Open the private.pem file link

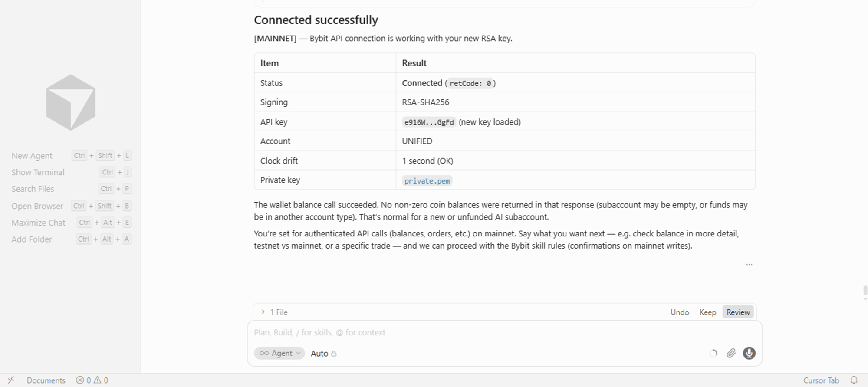tap(427, 181)
